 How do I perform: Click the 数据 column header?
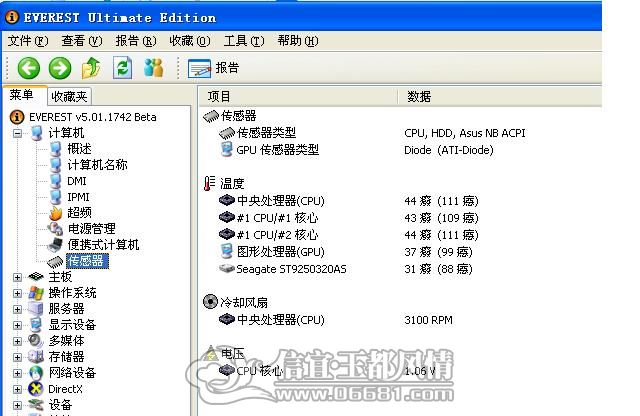pyautogui.click(x=500, y=97)
